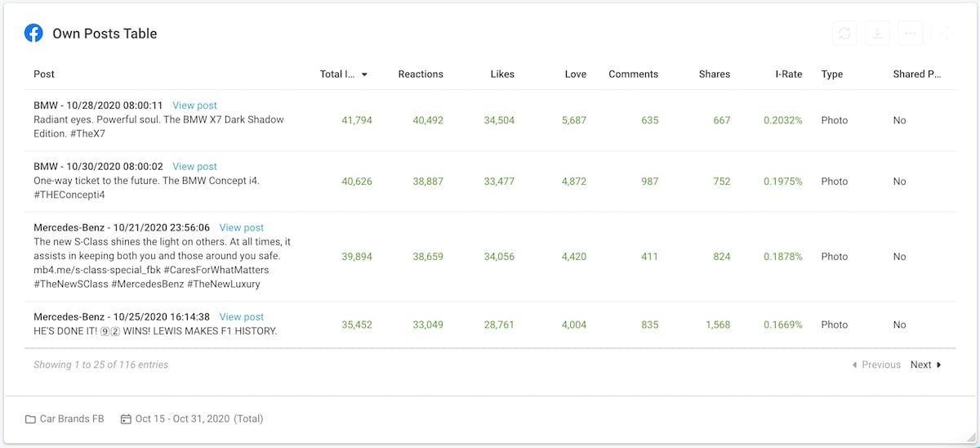The height and width of the screenshot is (448, 980).
Task: Sort table by Reactions column
Action: tap(421, 74)
